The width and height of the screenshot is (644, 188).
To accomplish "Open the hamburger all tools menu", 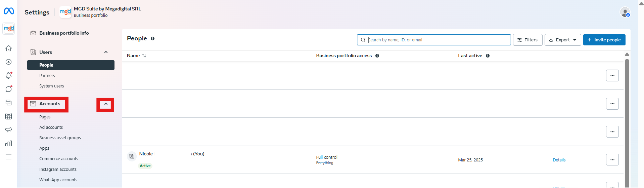I will (x=9, y=157).
